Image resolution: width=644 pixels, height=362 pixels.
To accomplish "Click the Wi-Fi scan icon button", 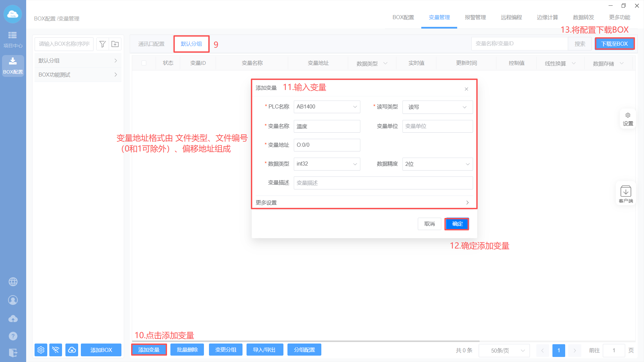I will 56,350.
